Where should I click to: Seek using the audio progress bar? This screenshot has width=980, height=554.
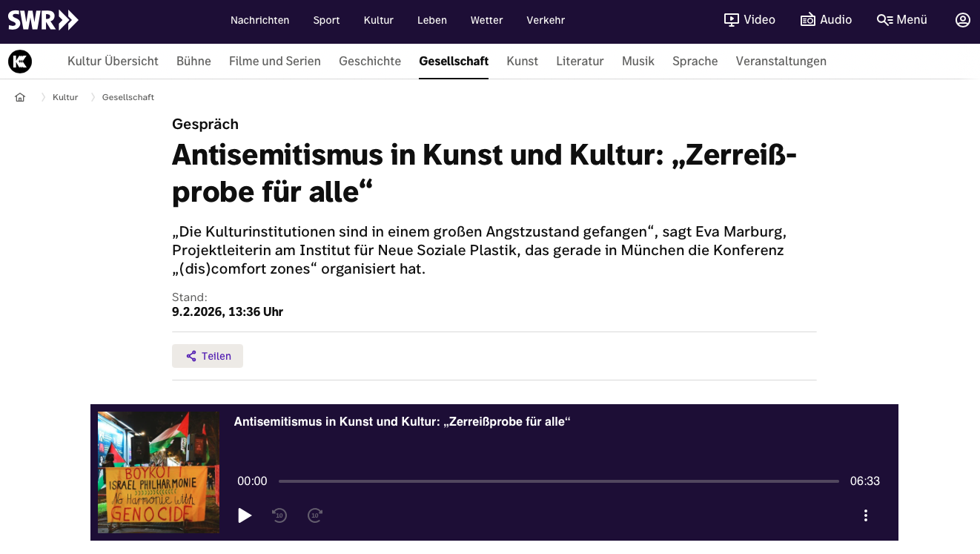pyautogui.click(x=560, y=481)
